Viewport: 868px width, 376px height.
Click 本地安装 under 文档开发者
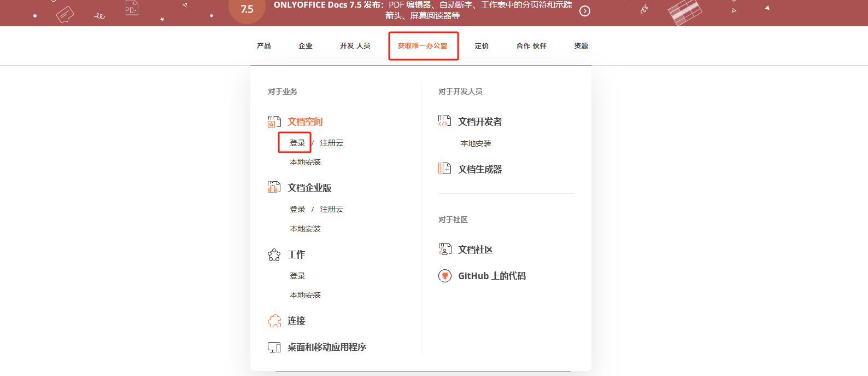476,143
